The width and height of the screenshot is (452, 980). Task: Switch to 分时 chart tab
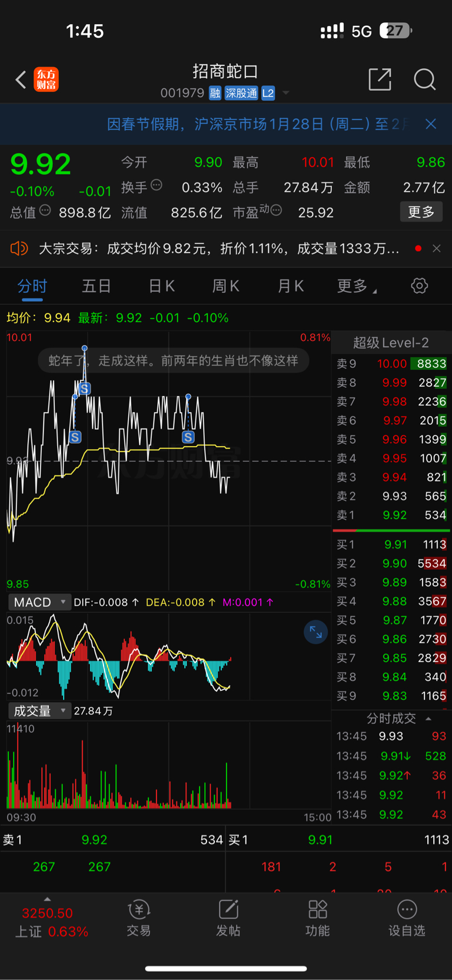click(x=32, y=287)
